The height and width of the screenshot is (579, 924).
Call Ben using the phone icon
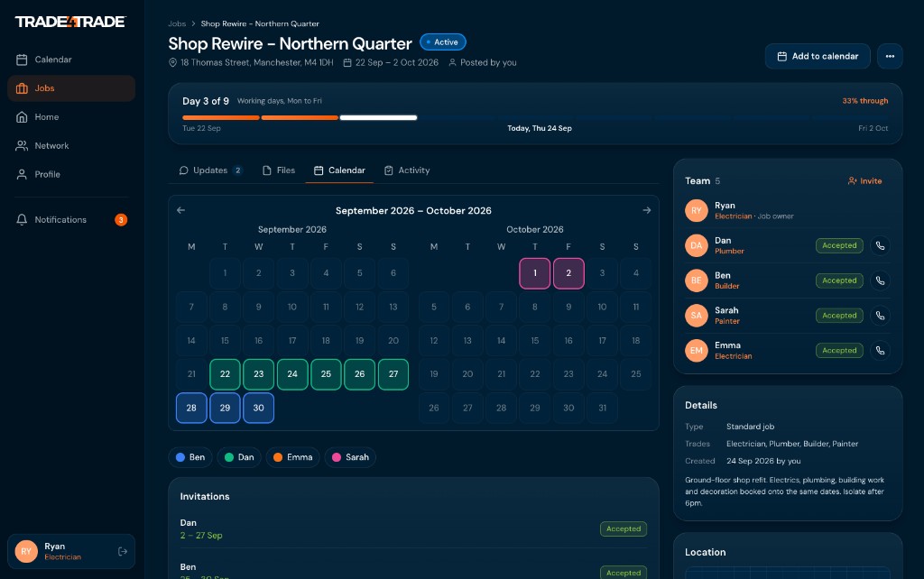(880, 281)
